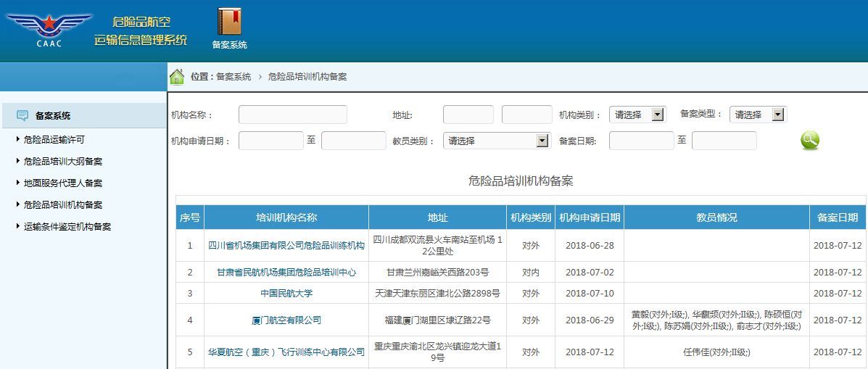Click the 机构申请日期 column header
The image size is (868, 369).
[590, 217]
